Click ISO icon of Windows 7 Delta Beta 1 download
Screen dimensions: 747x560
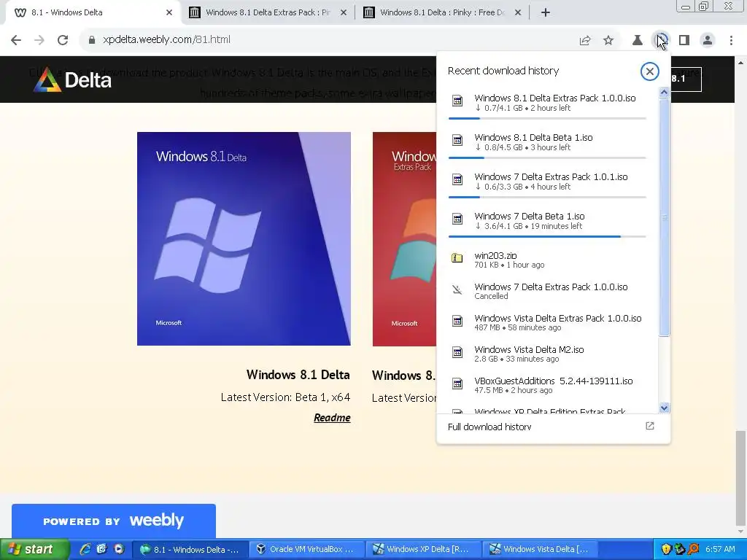click(457, 219)
